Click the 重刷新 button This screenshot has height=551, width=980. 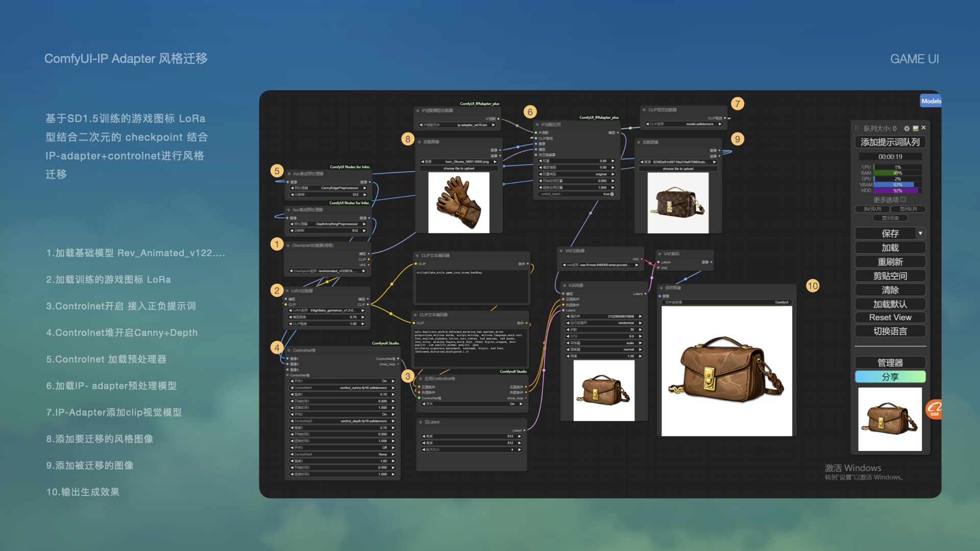coord(890,262)
